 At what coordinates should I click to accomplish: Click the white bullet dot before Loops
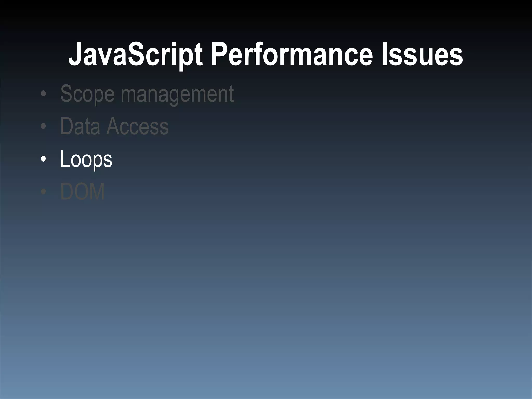pyautogui.click(x=44, y=159)
